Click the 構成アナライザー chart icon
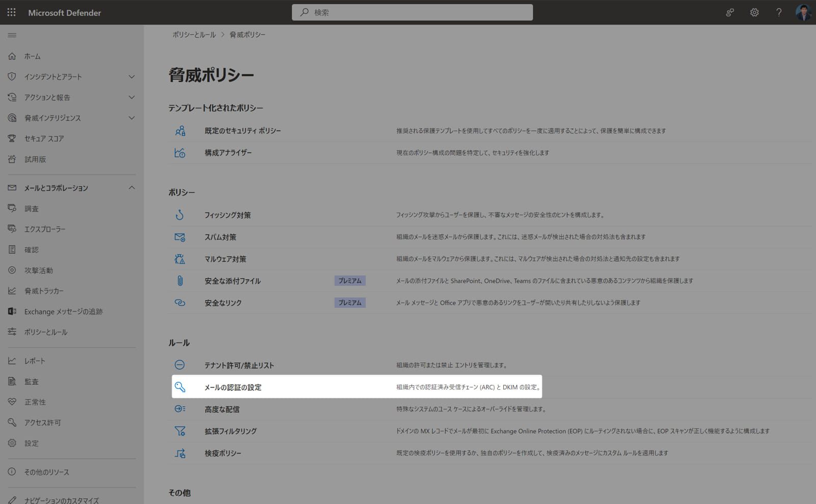 (x=180, y=152)
